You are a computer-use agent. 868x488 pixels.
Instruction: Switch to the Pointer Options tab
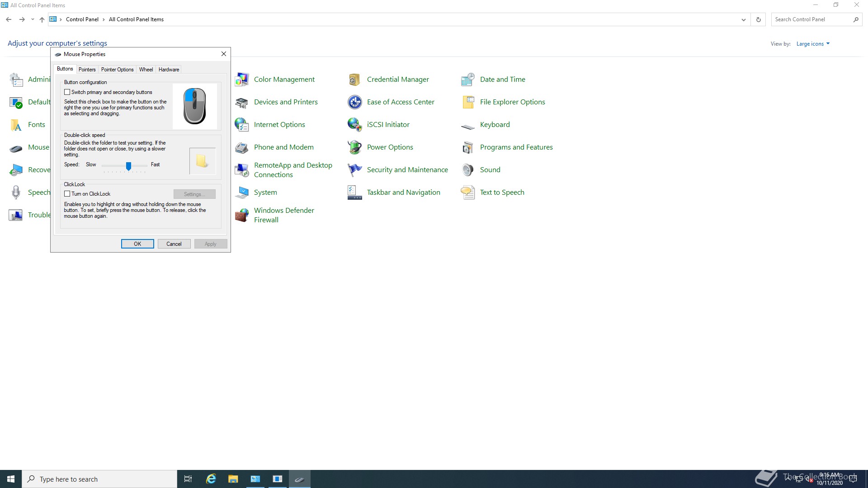coord(117,70)
